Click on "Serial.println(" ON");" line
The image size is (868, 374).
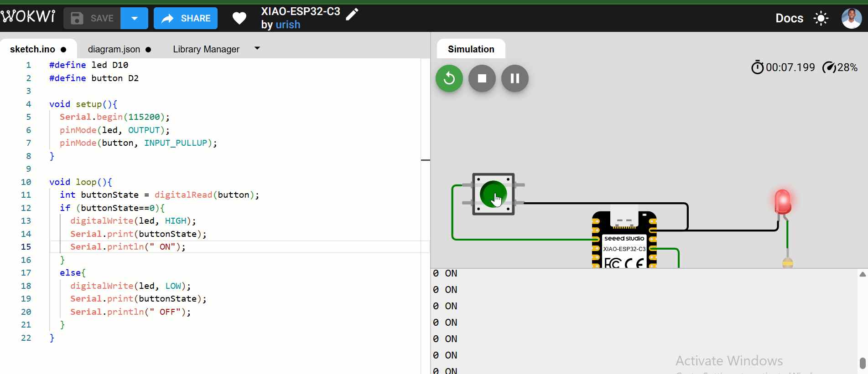(128, 247)
